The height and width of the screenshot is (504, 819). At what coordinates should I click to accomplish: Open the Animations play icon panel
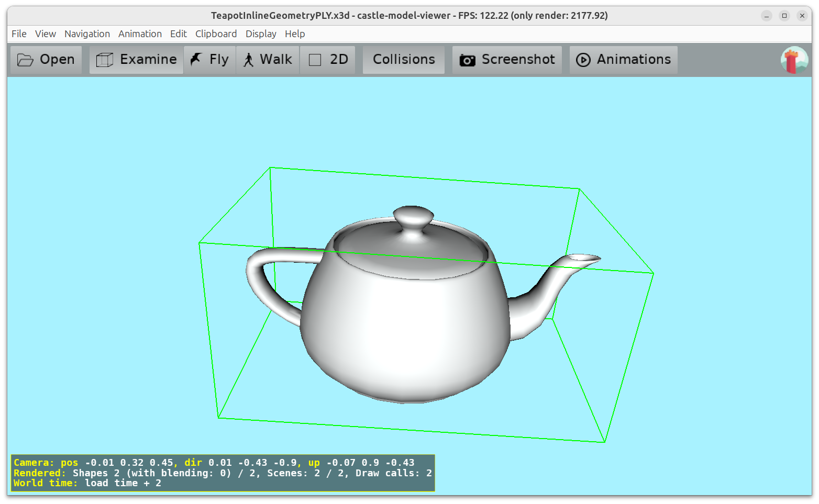[583, 60]
